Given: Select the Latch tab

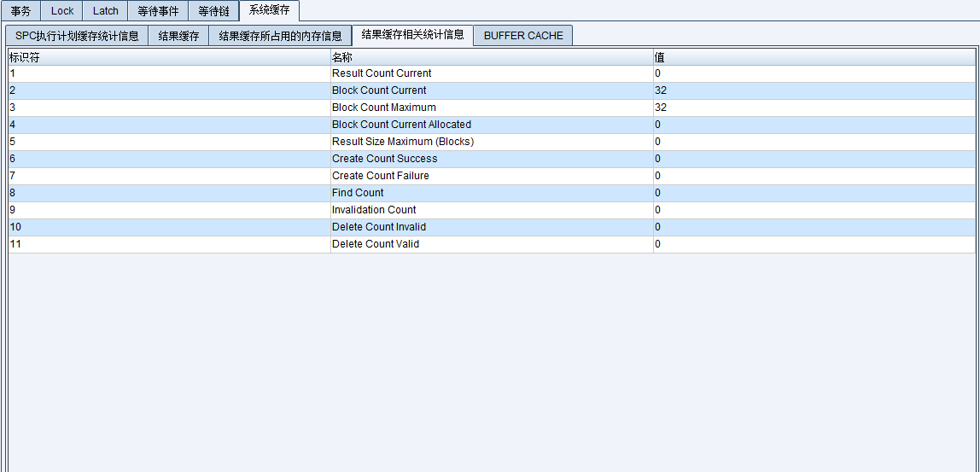Looking at the screenshot, I should pyautogui.click(x=106, y=11).
